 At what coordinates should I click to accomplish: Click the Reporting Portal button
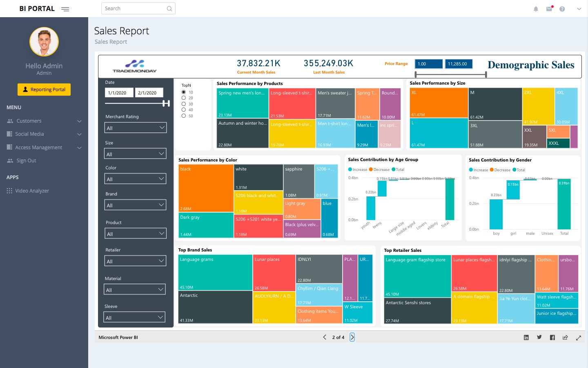[44, 90]
